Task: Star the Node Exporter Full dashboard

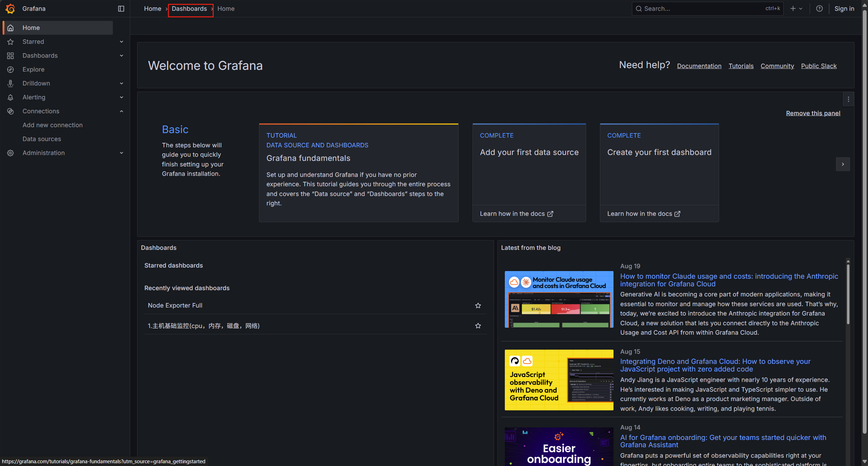Action: tap(478, 305)
